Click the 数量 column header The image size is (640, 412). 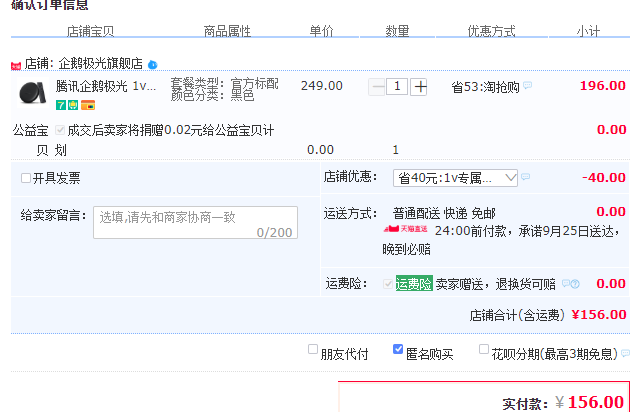pyautogui.click(x=397, y=31)
